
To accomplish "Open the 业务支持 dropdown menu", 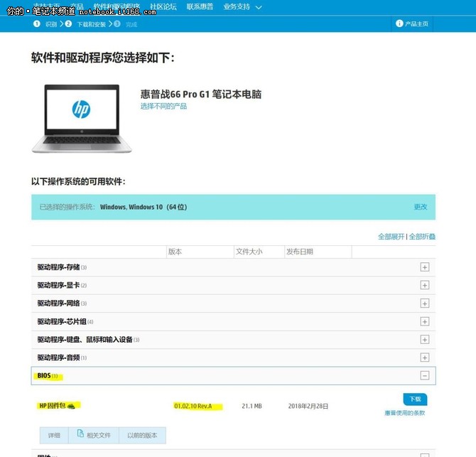I will point(242,6).
